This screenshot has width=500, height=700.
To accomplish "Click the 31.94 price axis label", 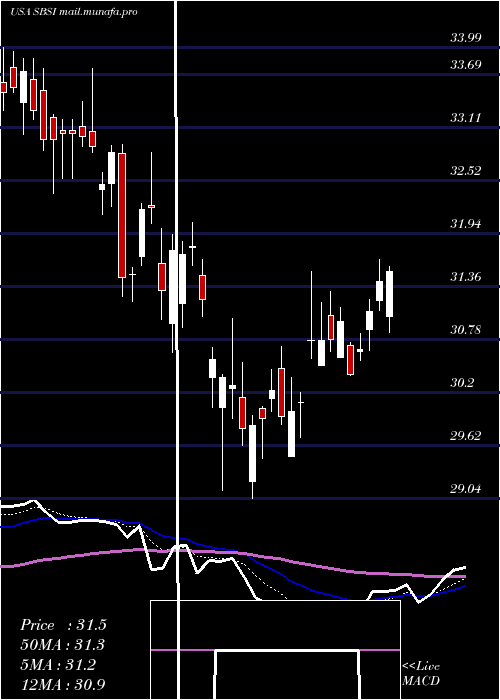I will [x=466, y=224].
